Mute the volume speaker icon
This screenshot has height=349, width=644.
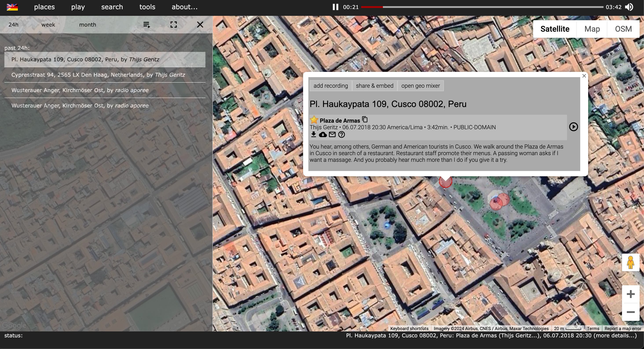tap(629, 7)
